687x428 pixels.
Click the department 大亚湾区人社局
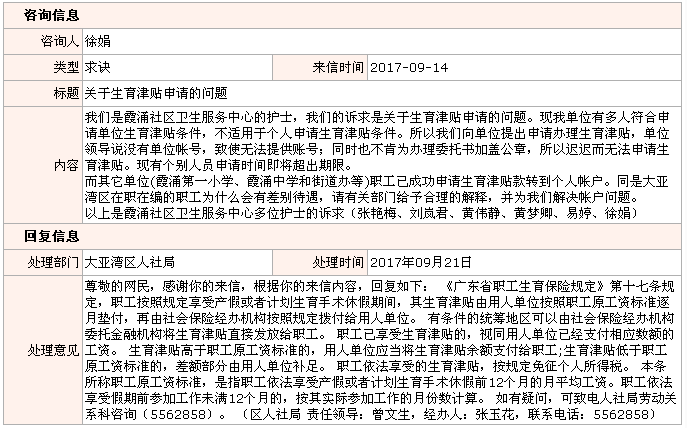tap(130, 262)
